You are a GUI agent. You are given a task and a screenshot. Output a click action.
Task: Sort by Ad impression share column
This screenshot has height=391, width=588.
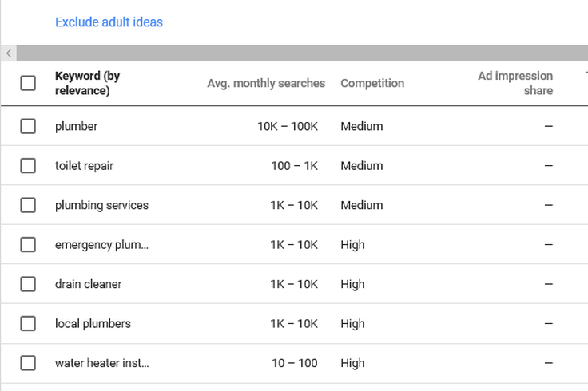(515, 83)
